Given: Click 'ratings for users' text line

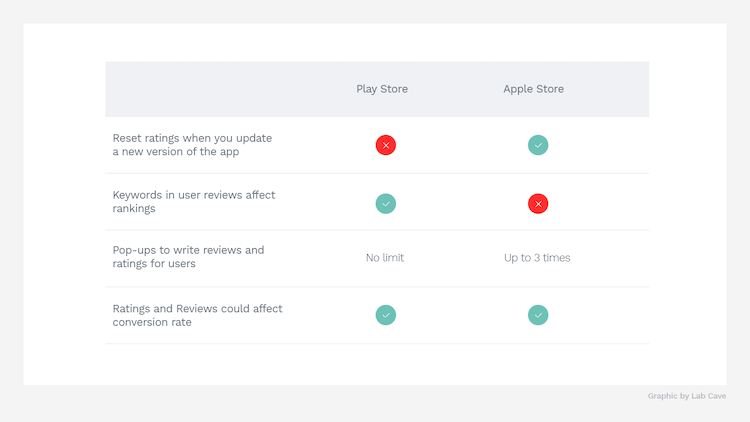Looking at the screenshot, I should click(x=154, y=264).
